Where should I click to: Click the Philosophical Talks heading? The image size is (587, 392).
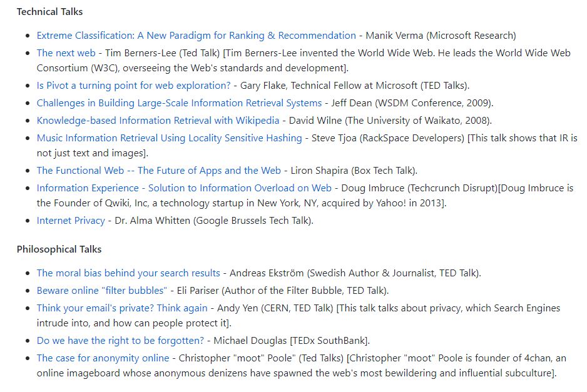pos(59,249)
